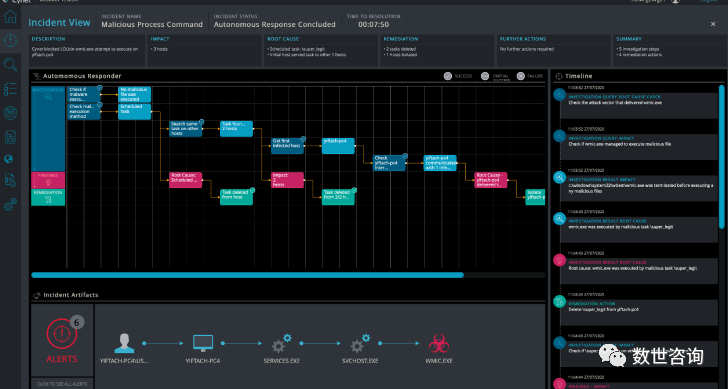Click the Autonomous Responder header icon
Image resolution: width=728 pixels, height=389 pixels.
tap(37, 76)
